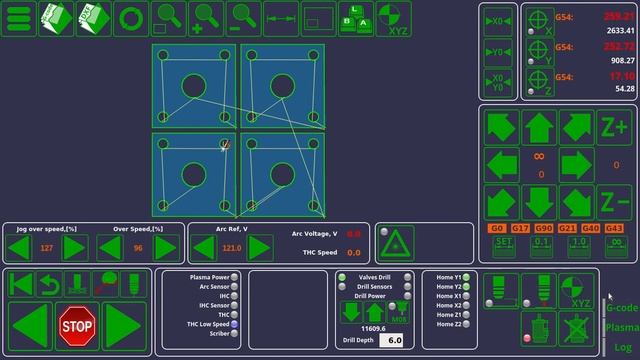This screenshot has height=360, width=640.
Task: Zero the Y axis with Y0 button
Action: [498, 52]
